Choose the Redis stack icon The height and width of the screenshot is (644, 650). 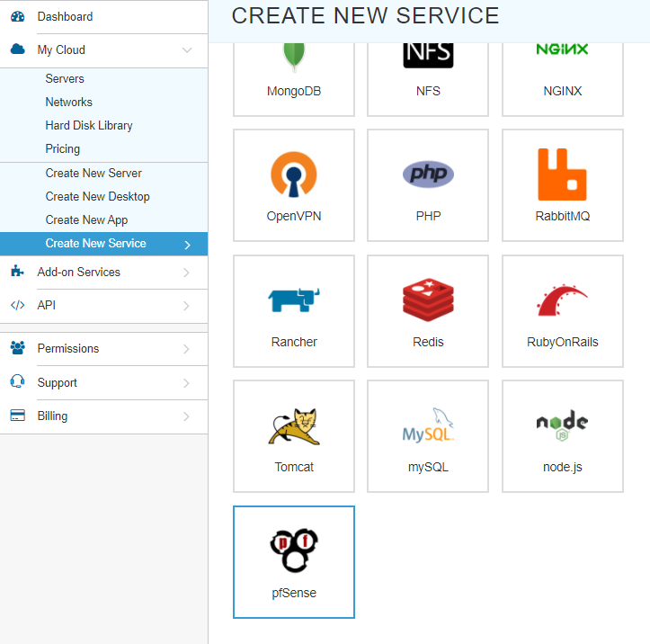428,300
